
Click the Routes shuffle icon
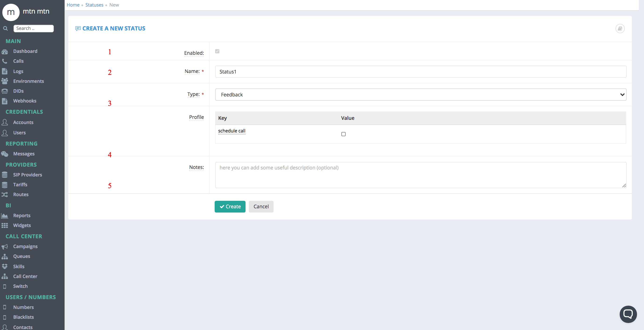(x=4, y=194)
